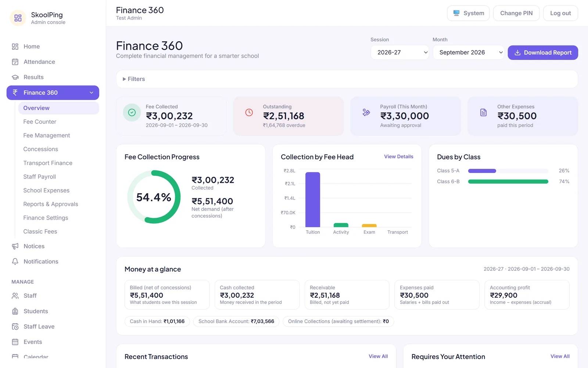Click the Payroll hand-coins icon
The image size is (588, 368).
[x=366, y=113]
